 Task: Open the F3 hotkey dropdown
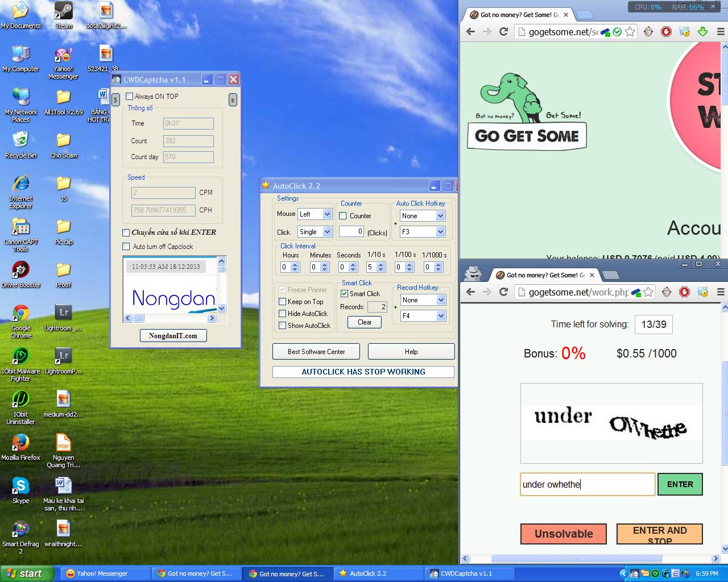(440, 232)
